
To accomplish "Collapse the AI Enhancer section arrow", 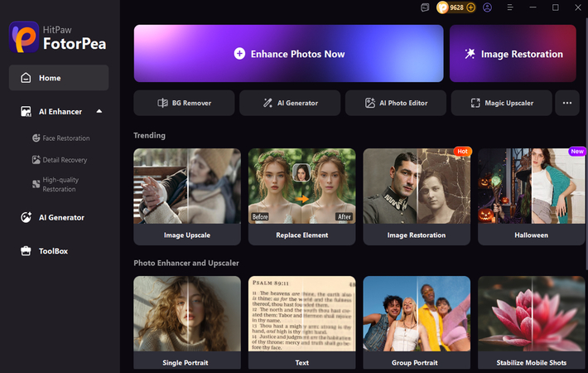I will click(99, 111).
